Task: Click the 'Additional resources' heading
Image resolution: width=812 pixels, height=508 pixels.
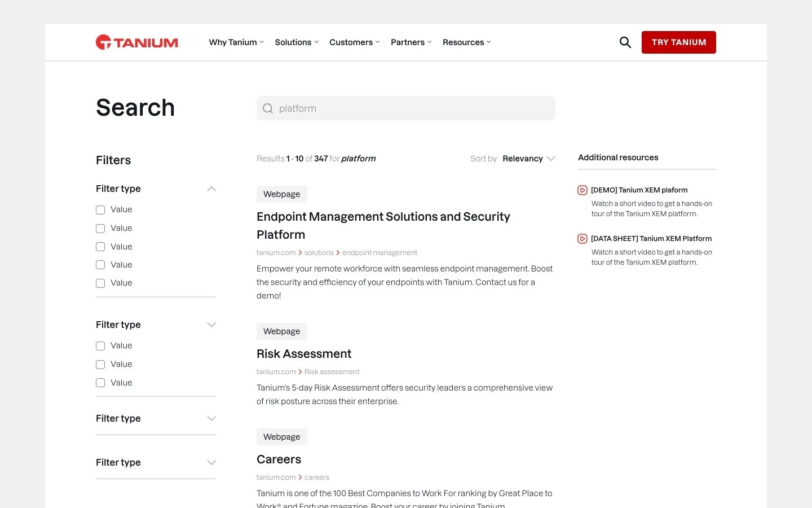Action: pyautogui.click(x=618, y=157)
